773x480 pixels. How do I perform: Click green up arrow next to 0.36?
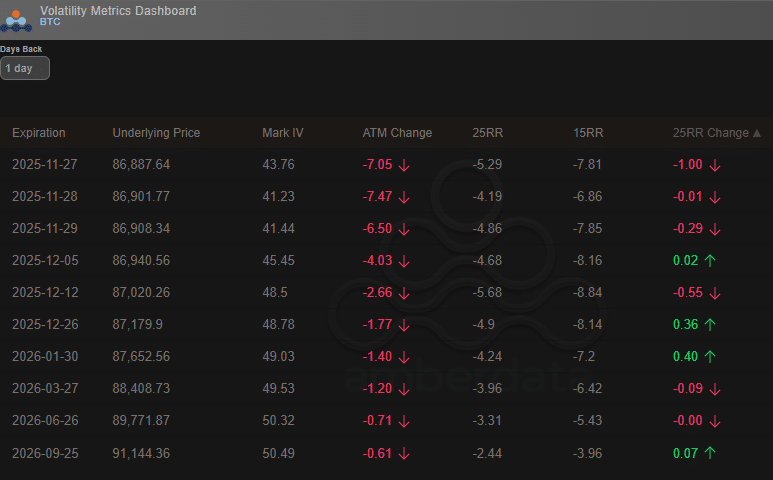pyautogui.click(x=711, y=325)
